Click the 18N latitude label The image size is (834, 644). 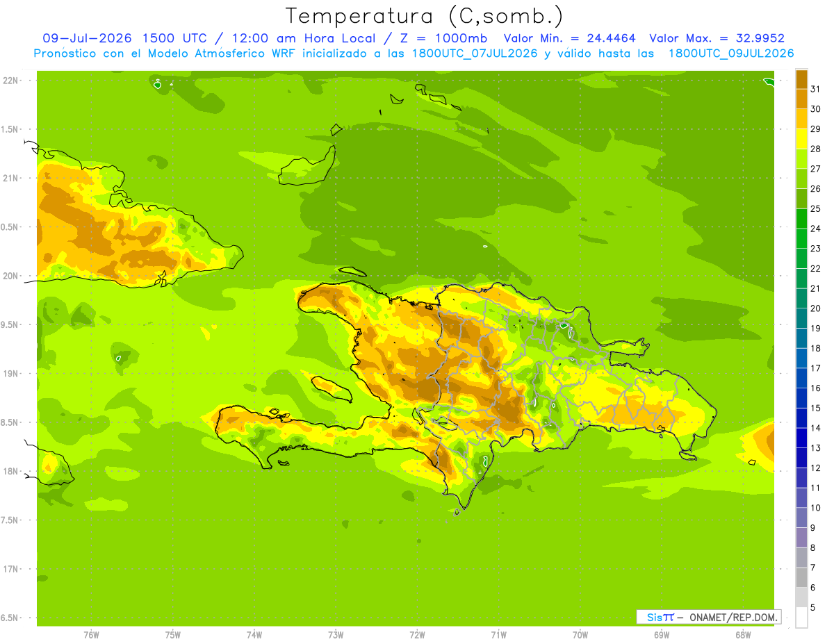tap(10, 471)
